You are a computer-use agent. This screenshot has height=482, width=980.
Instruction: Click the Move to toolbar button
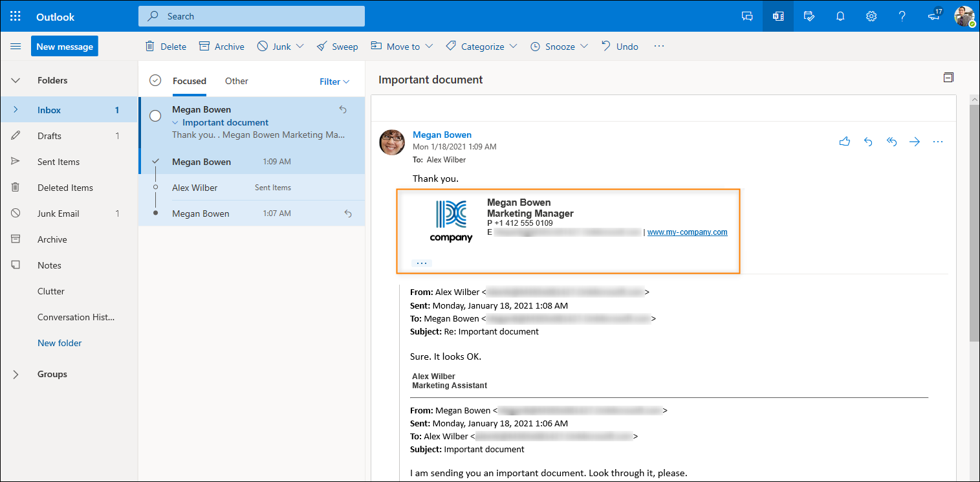(395, 47)
